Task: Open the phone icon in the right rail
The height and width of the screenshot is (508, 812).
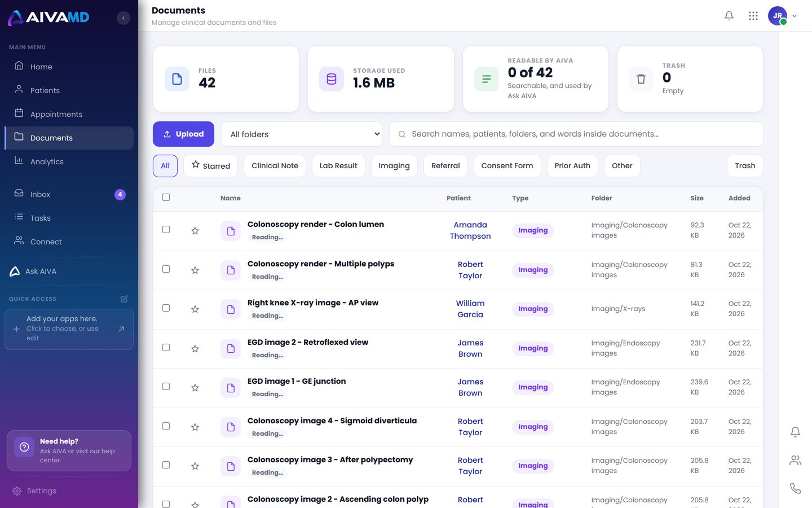Action: (x=795, y=488)
